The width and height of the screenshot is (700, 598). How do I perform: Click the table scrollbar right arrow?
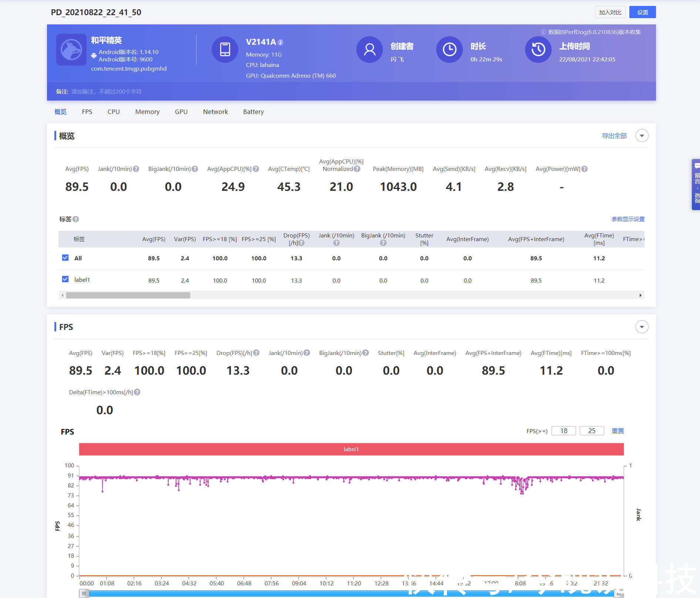(640, 295)
